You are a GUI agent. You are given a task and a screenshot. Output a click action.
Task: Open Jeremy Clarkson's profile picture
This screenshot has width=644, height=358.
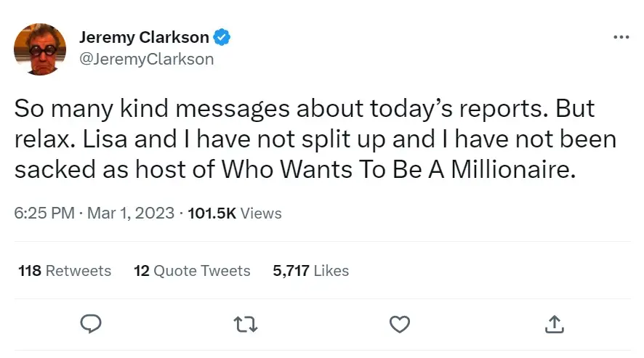pos(40,49)
